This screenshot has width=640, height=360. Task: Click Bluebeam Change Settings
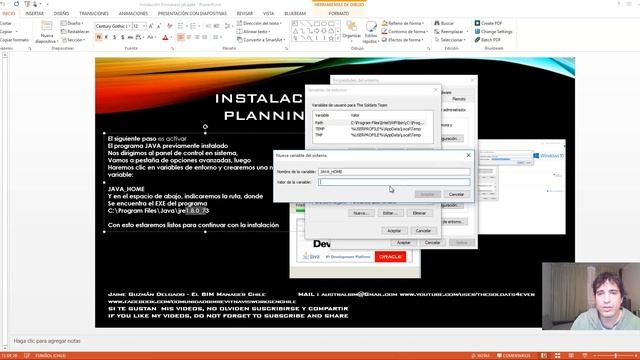tap(493, 31)
